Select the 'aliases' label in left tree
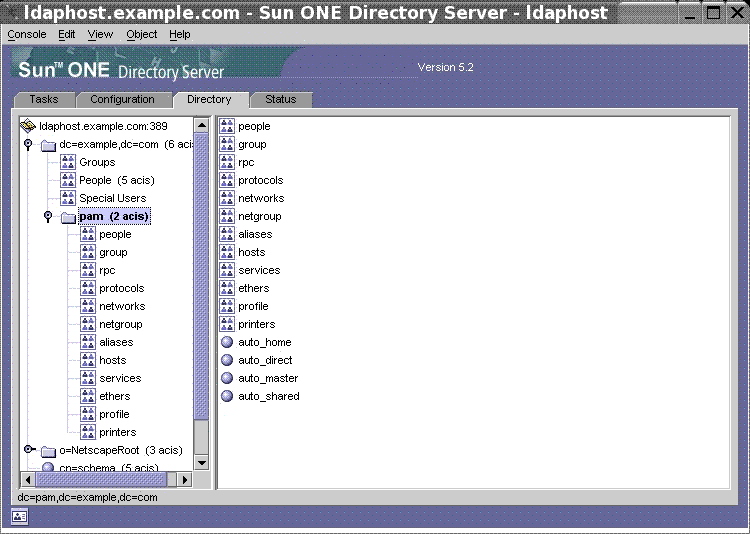Image resolution: width=750 pixels, height=534 pixels. (x=116, y=342)
